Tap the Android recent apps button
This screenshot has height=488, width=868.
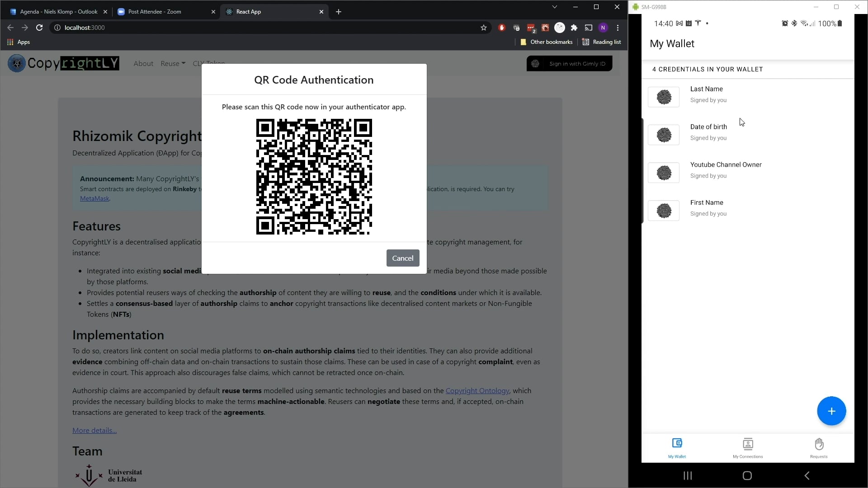pos(688,475)
